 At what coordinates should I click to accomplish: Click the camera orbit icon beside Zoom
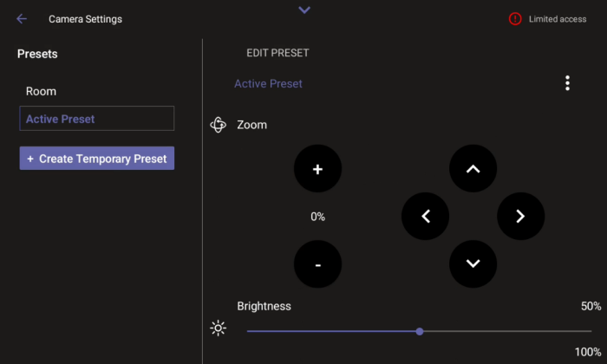click(219, 125)
